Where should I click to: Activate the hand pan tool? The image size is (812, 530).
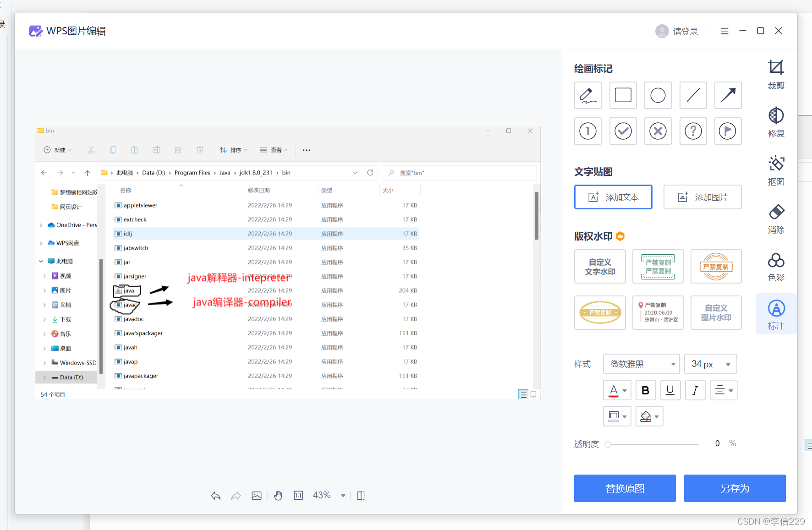[278, 496]
